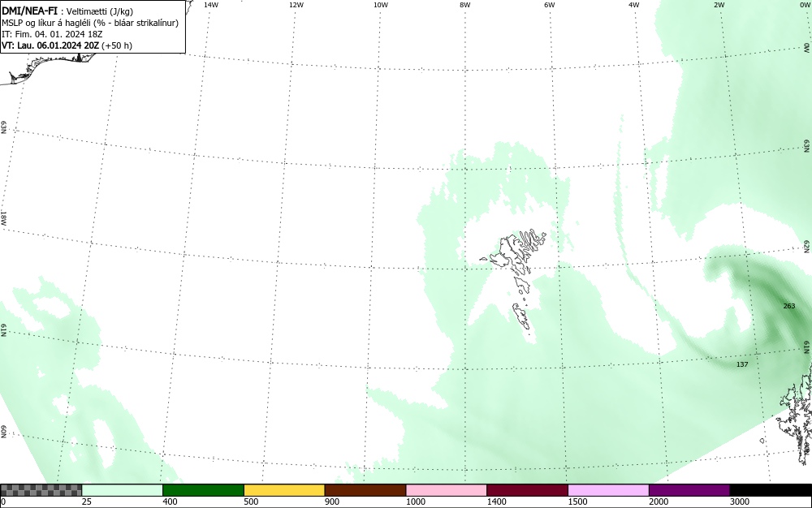This screenshot has height=508, width=812.
Task: Click the legend value 3000
Action: click(x=740, y=502)
